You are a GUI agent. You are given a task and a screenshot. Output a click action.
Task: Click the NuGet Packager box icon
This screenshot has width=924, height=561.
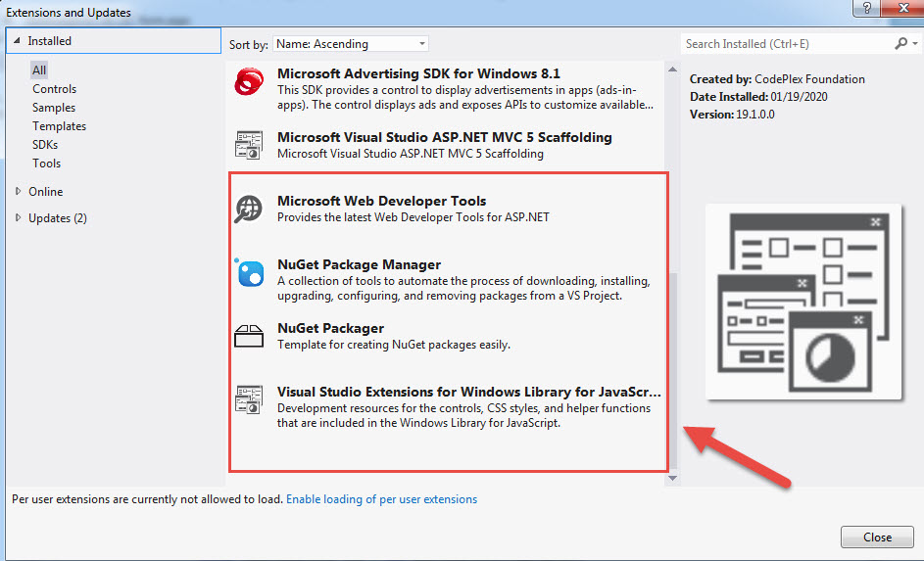pyautogui.click(x=249, y=336)
